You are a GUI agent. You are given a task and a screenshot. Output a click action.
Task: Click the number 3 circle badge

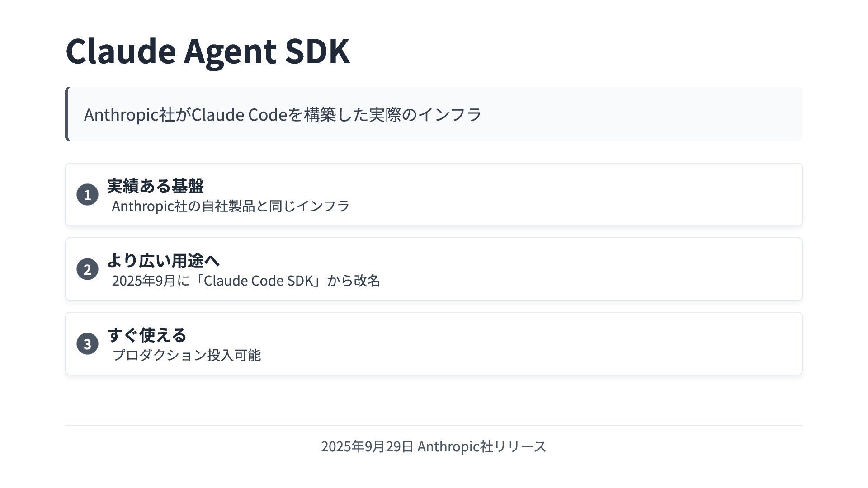87,344
